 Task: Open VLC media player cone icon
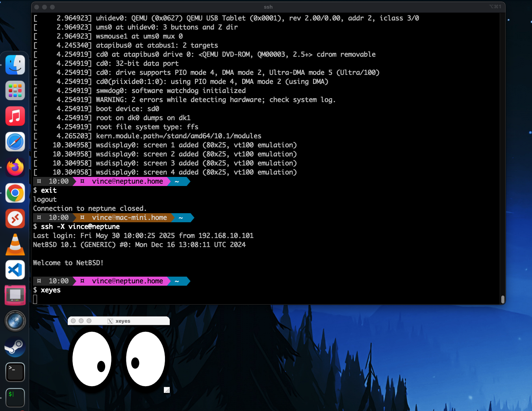coord(15,244)
